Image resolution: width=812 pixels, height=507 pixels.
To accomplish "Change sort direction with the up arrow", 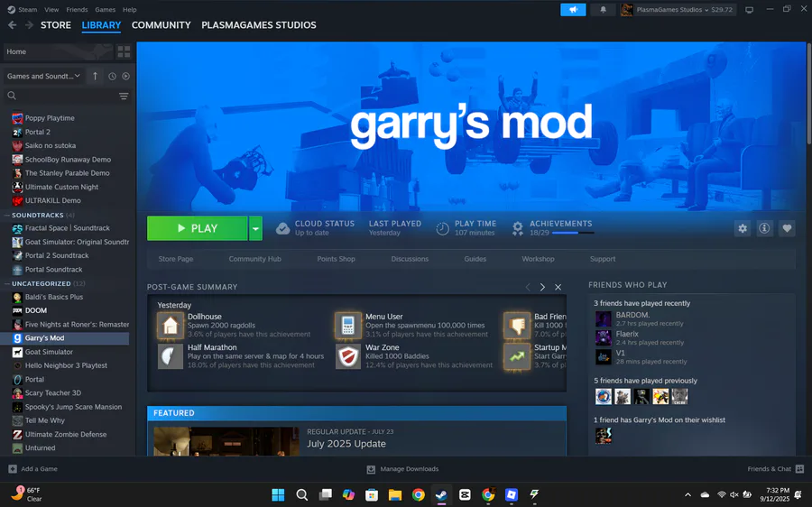I will (x=95, y=76).
